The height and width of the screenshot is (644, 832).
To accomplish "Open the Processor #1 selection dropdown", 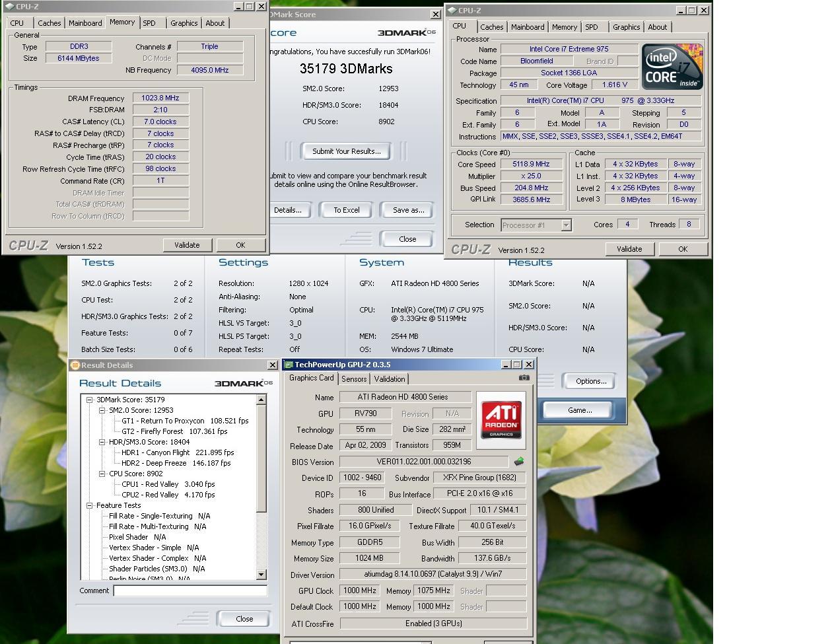I will click(x=566, y=225).
